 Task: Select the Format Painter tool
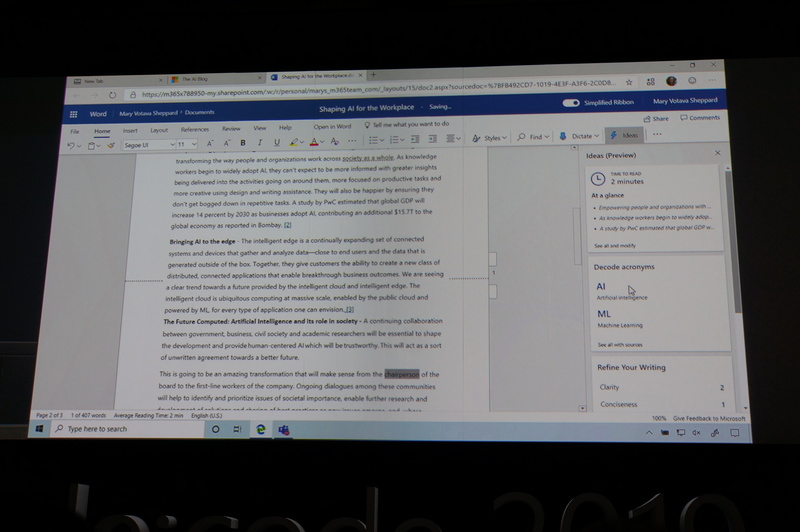[110, 145]
